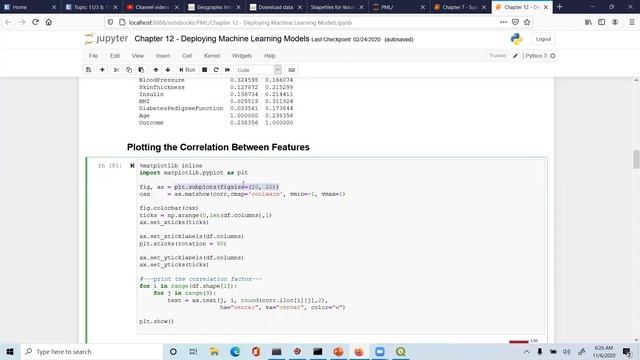Show hidden system tray icons chevron
This screenshot has height=360, width=640.
(527, 351)
